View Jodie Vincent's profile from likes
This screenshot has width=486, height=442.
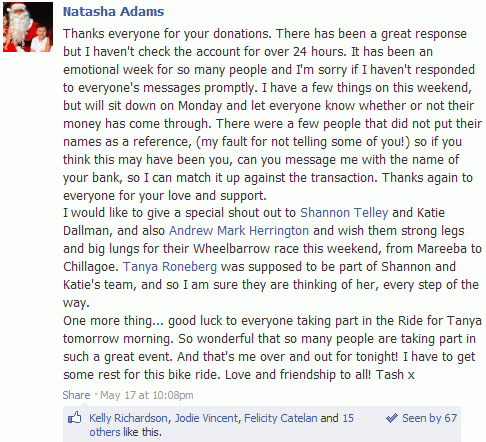click(x=207, y=418)
